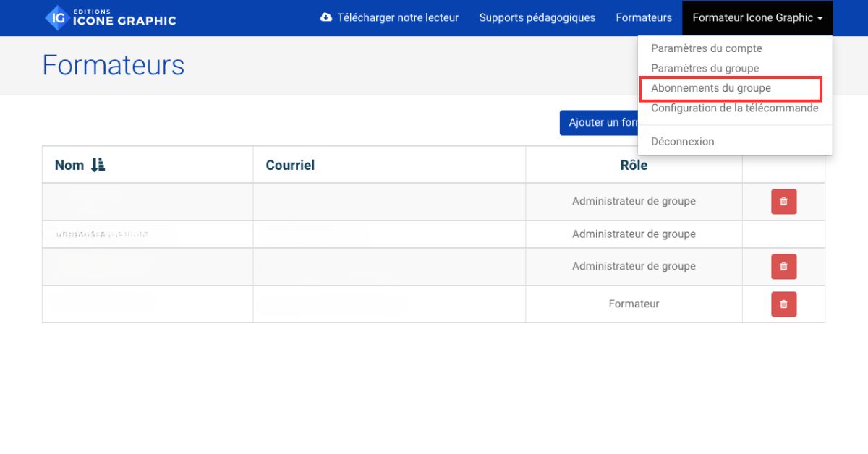The height and width of the screenshot is (454, 868).
Task: Open Configuration de la télécommande
Action: (x=734, y=108)
